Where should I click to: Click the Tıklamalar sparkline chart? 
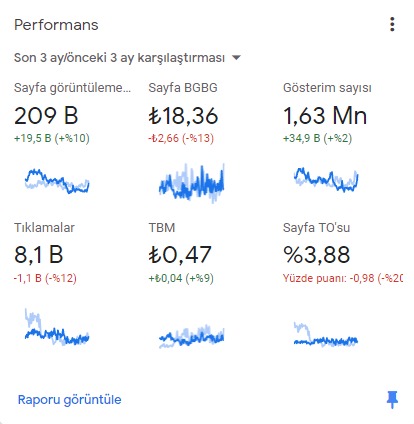pos(57,327)
